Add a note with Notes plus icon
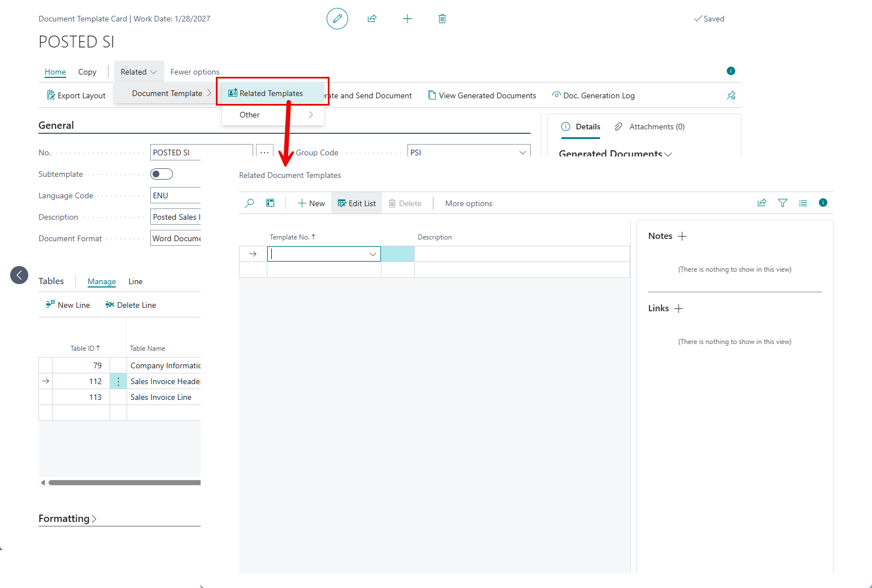872x588 pixels. pos(682,236)
